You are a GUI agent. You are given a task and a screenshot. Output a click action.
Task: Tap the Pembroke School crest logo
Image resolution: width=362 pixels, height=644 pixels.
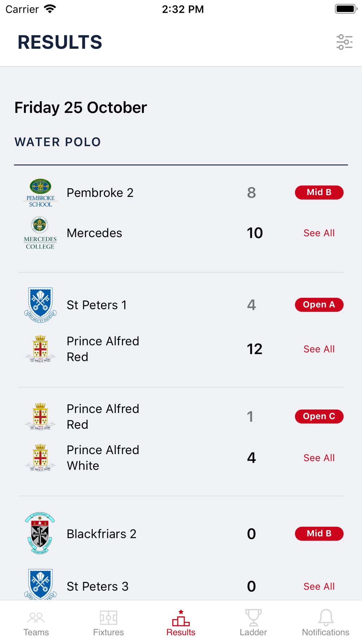[x=40, y=192]
